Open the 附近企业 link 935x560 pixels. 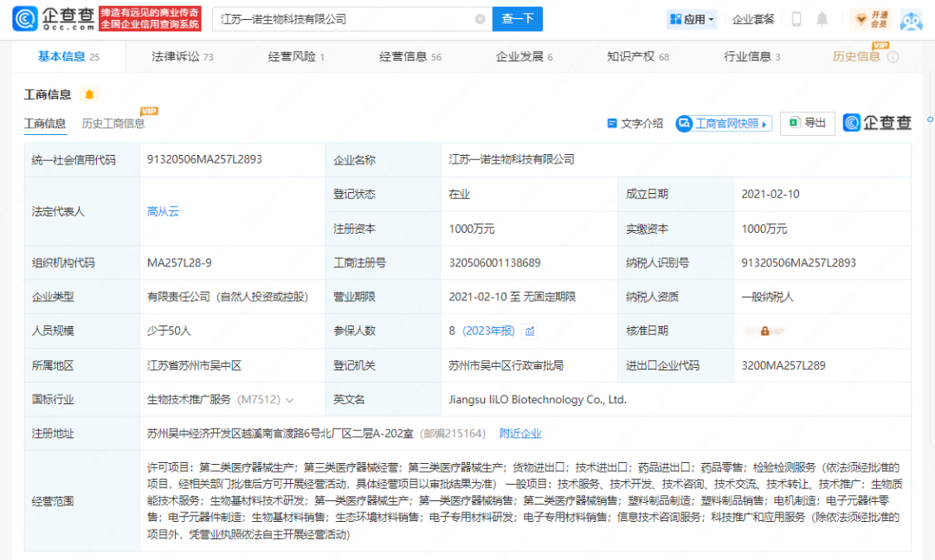[x=520, y=434]
